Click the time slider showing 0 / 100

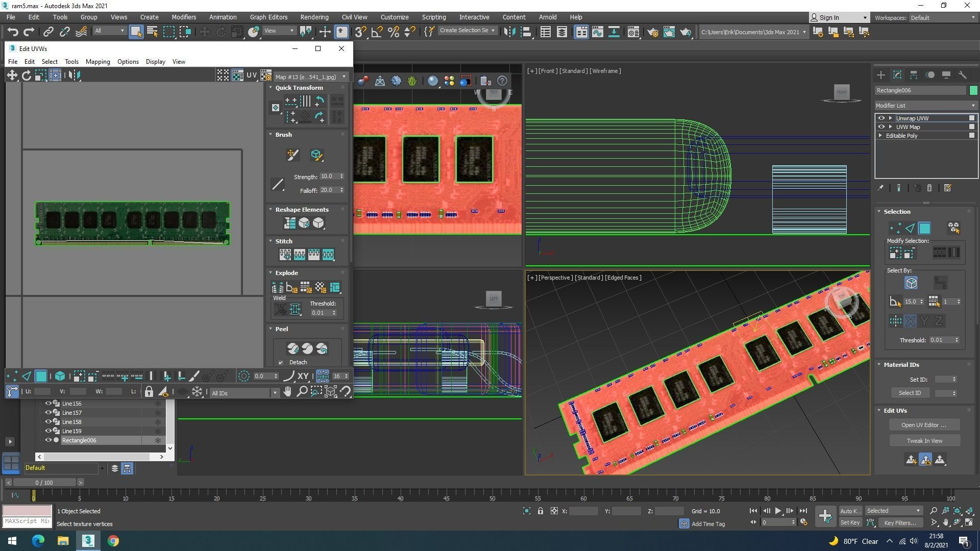[44, 483]
